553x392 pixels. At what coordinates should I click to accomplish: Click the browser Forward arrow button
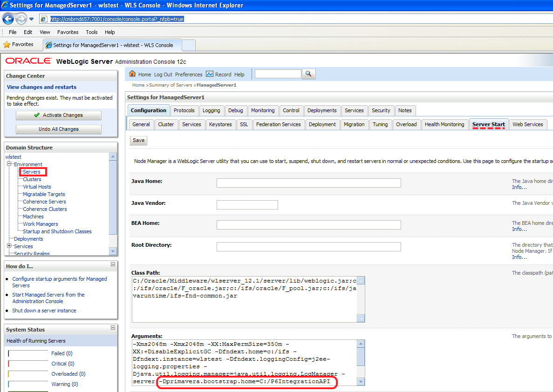pos(21,19)
